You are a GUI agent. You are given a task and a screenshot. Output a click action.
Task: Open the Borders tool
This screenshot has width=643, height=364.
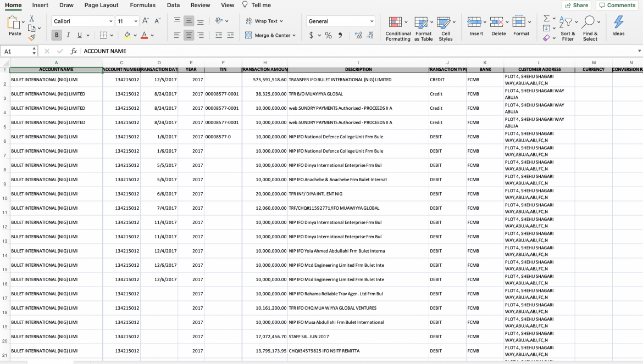[x=103, y=35]
